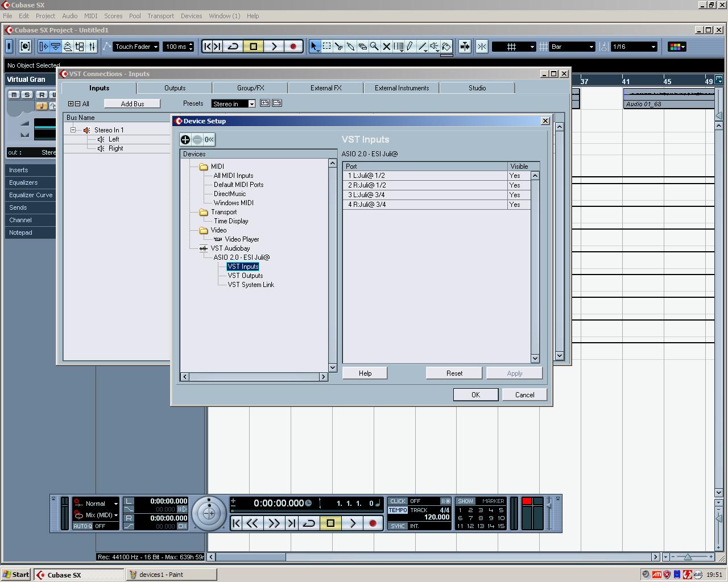Screen dimensions: 728x582
Task: Toggle Snap button in toolbar
Action: tap(482, 47)
